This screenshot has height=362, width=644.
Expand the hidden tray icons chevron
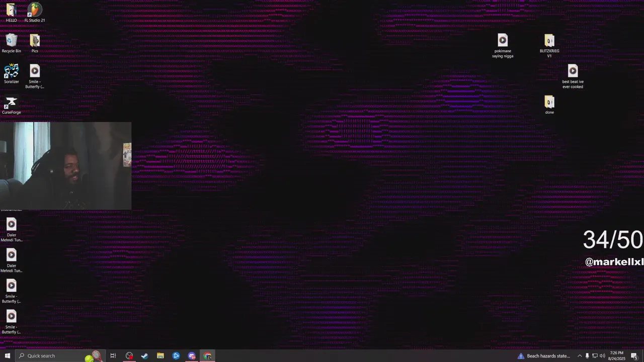[x=580, y=355]
